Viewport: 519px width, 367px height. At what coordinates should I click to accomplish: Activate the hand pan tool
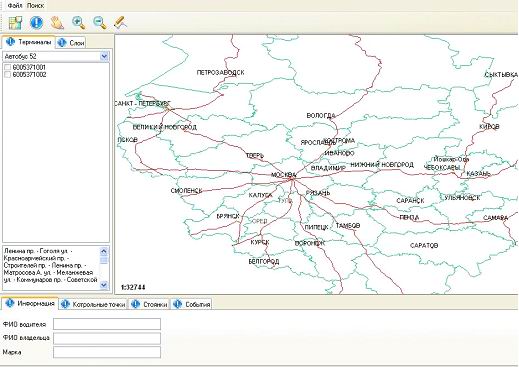[57, 23]
